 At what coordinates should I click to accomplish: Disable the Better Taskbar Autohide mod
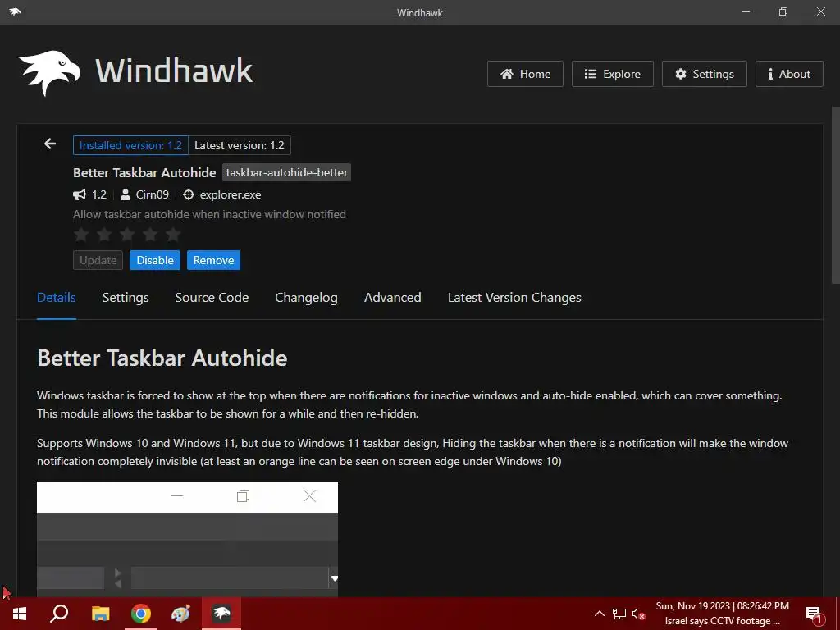click(x=155, y=260)
